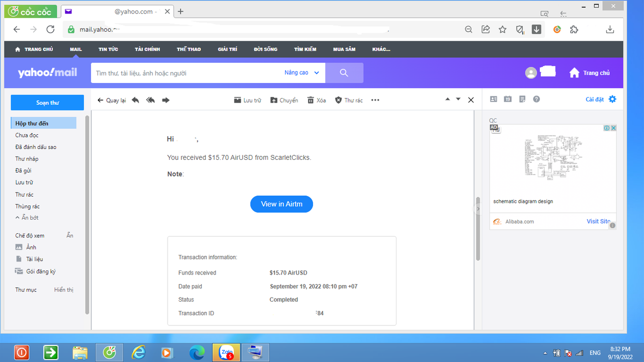Open the calendar panel icon
This screenshot has width=644, height=362.
coord(508,99)
